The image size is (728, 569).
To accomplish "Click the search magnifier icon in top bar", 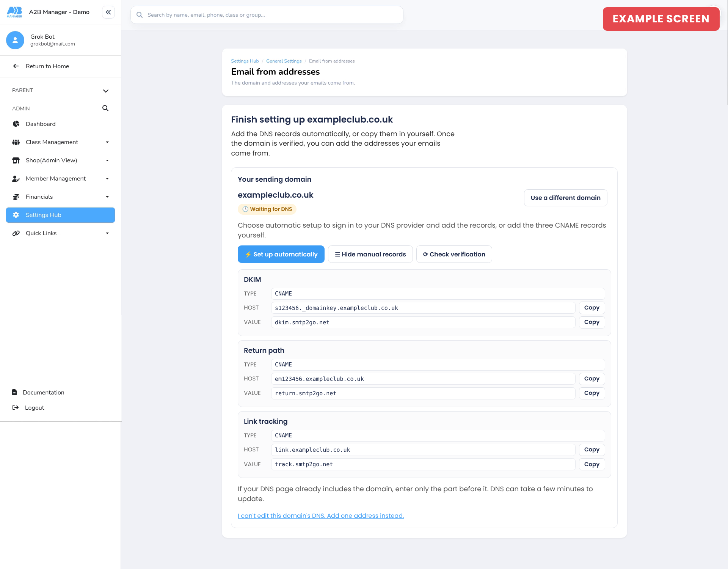I will click(x=140, y=15).
